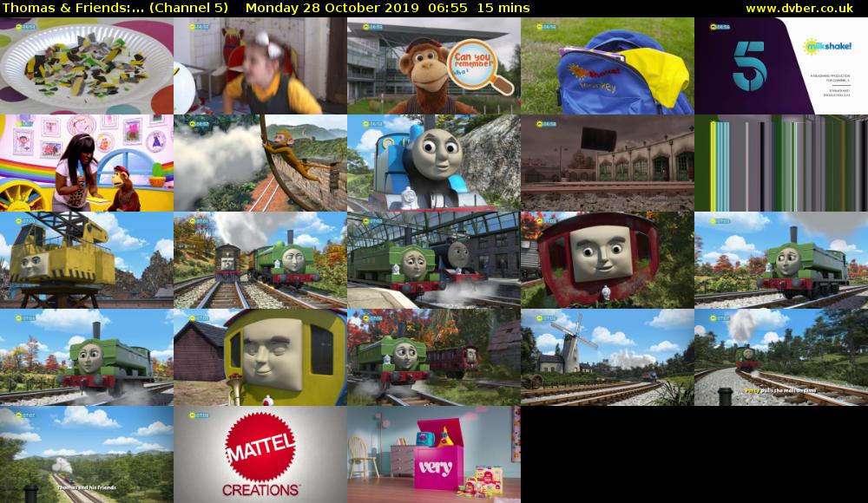The width and height of the screenshot is (868, 503).
Task: Click the 'Thomas & Friends:... (Channel 5)' title
Action: [115, 9]
